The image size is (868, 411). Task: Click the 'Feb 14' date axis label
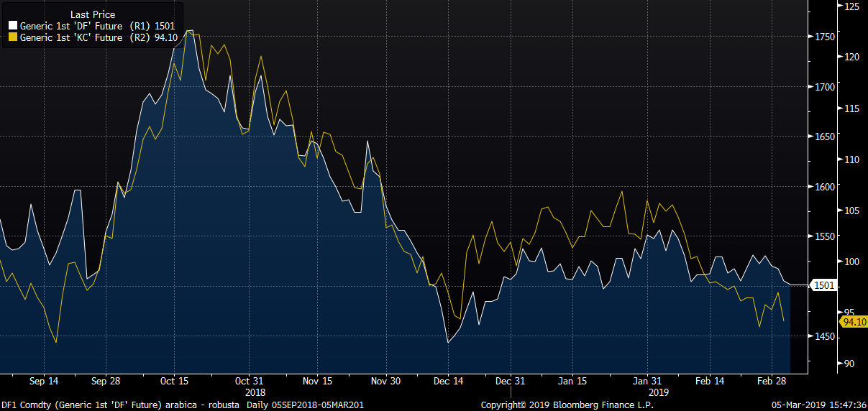pos(709,382)
